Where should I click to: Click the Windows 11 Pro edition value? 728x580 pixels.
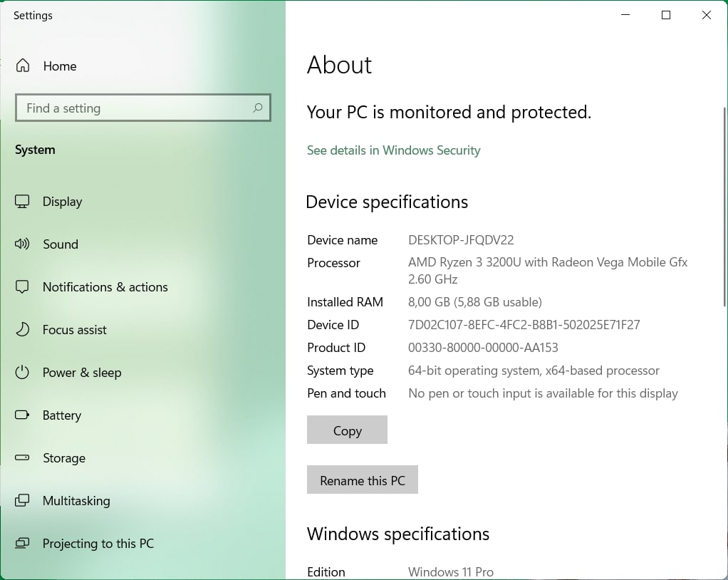[x=450, y=571]
